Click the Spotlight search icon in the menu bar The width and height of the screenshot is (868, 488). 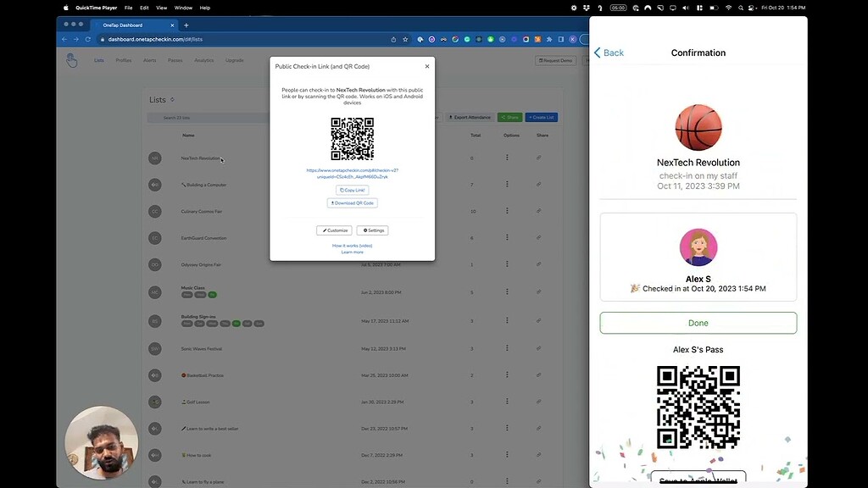(x=740, y=8)
